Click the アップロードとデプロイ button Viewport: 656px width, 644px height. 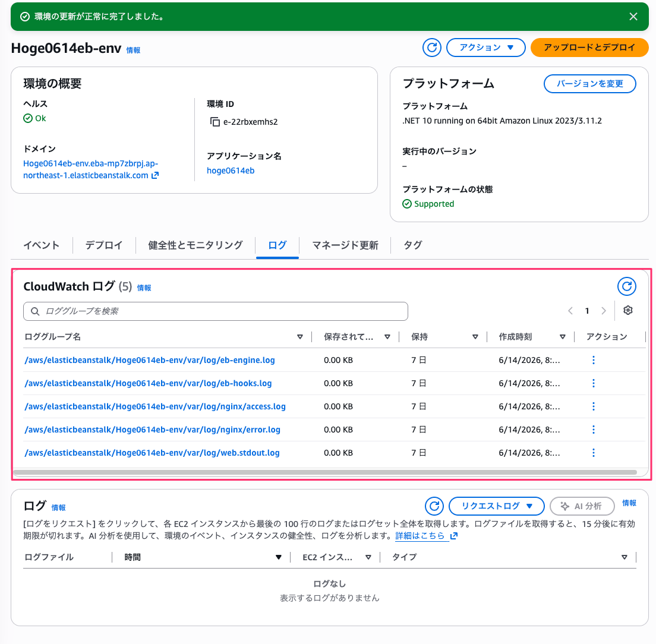[x=589, y=48]
